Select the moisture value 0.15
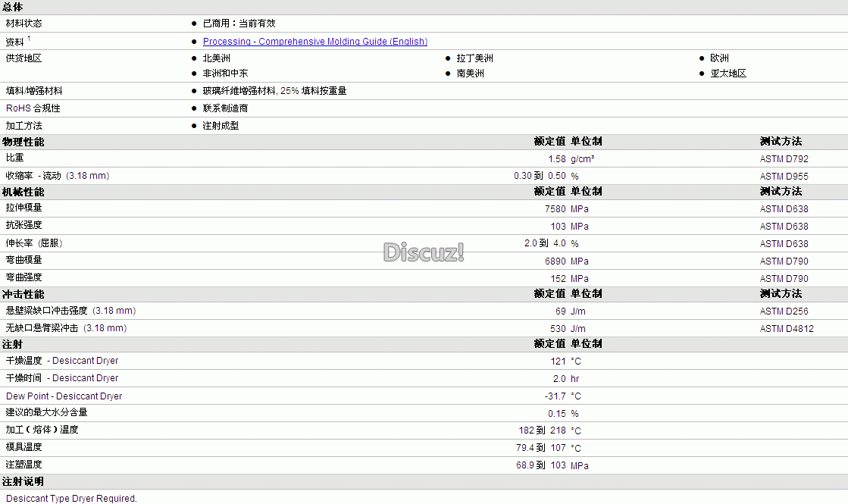 coord(556,413)
